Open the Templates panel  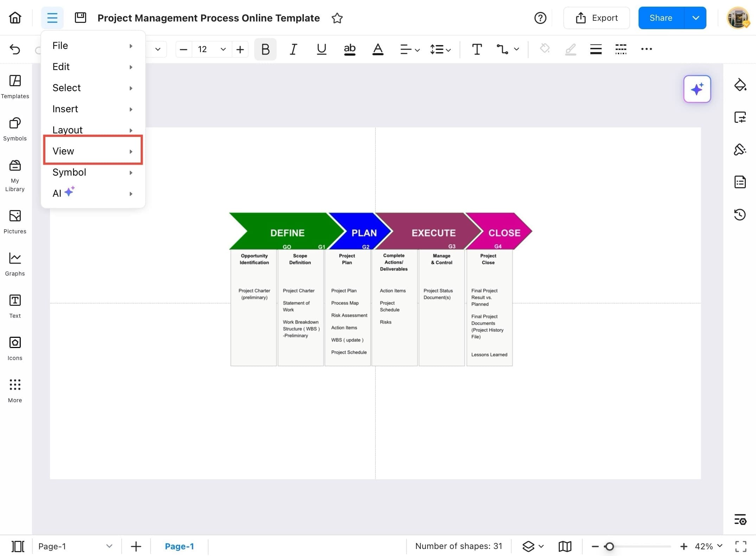[15, 86]
